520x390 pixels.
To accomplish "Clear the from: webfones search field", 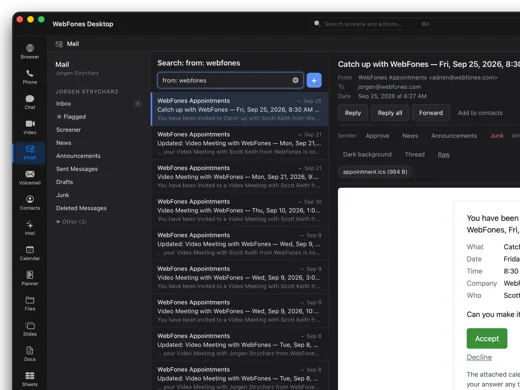I will coord(295,80).
